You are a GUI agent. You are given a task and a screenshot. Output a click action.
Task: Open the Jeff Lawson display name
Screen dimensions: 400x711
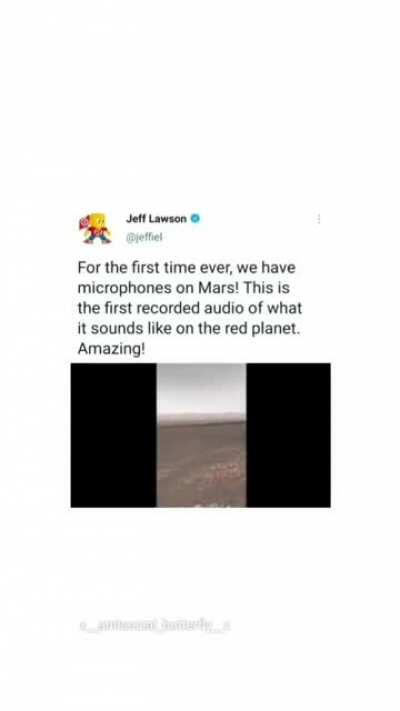156,219
